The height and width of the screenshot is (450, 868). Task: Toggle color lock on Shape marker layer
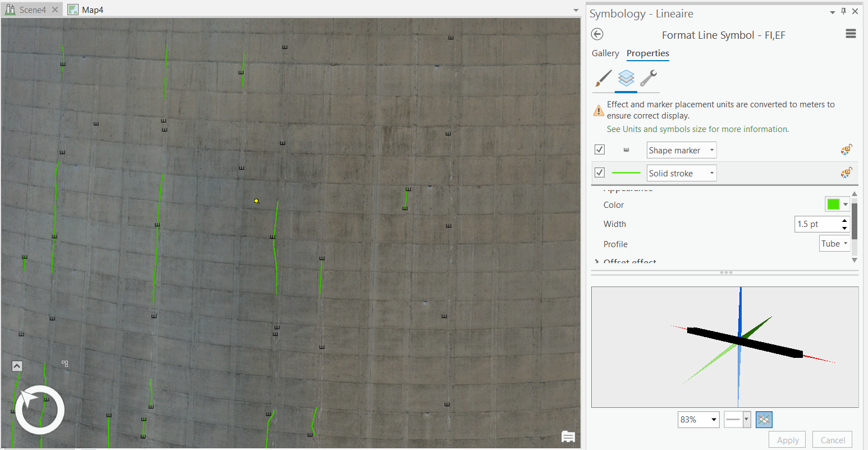pyautogui.click(x=846, y=149)
